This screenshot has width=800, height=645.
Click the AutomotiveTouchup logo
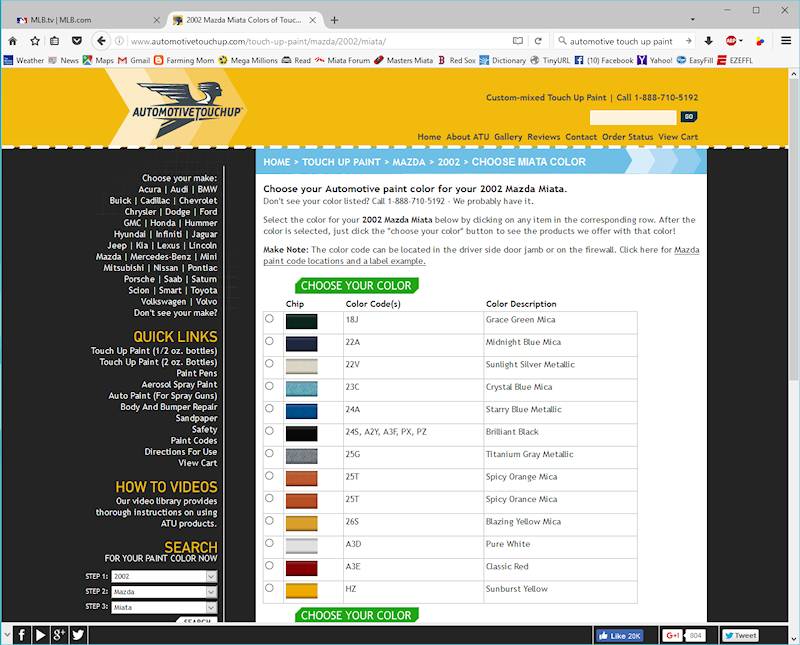187,109
